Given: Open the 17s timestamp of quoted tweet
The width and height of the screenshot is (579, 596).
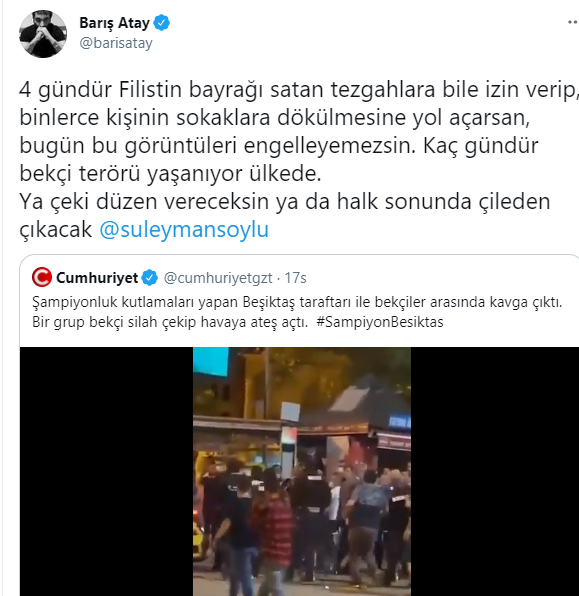Looking at the screenshot, I should pyautogui.click(x=295, y=278).
